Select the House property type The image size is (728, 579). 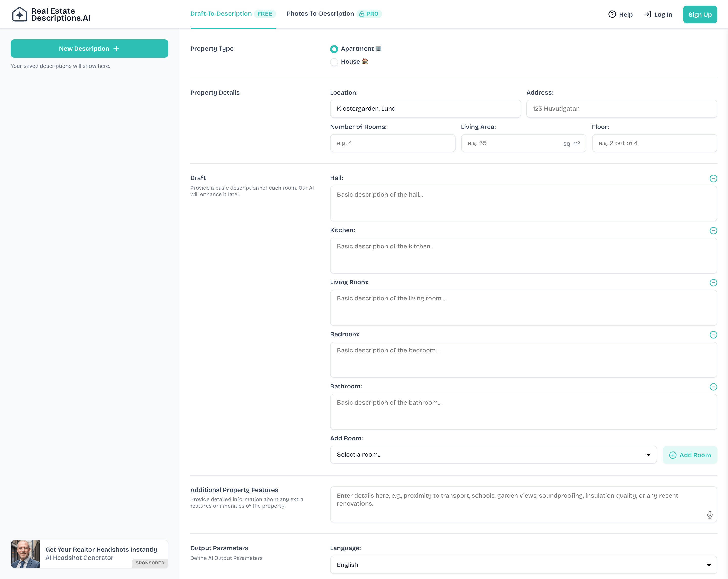click(334, 62)
